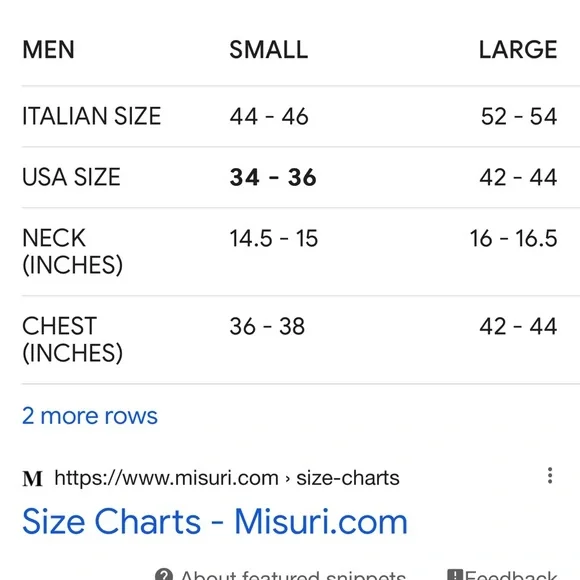Select the LARGE column header

pyautogui.click(x=518, y=50)
